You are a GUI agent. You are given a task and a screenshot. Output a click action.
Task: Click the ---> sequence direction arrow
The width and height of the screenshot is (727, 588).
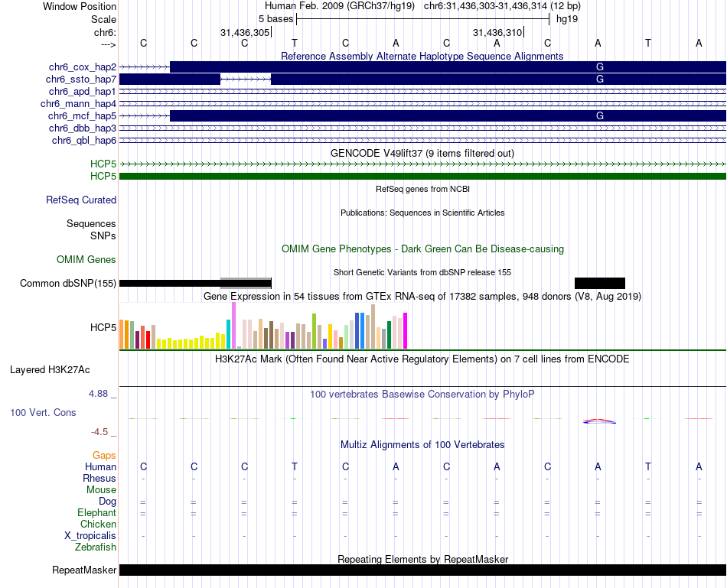109,44
